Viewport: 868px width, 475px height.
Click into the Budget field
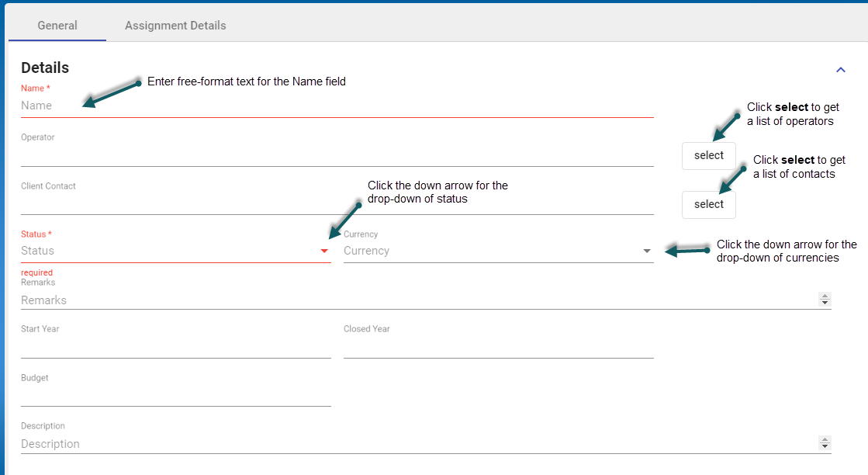pos(175,396)
